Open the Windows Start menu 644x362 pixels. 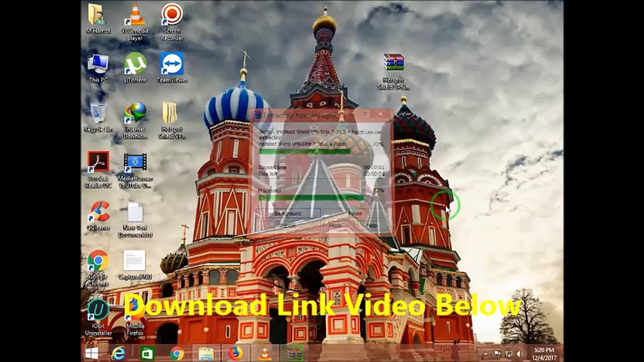[x=91, y=353]
